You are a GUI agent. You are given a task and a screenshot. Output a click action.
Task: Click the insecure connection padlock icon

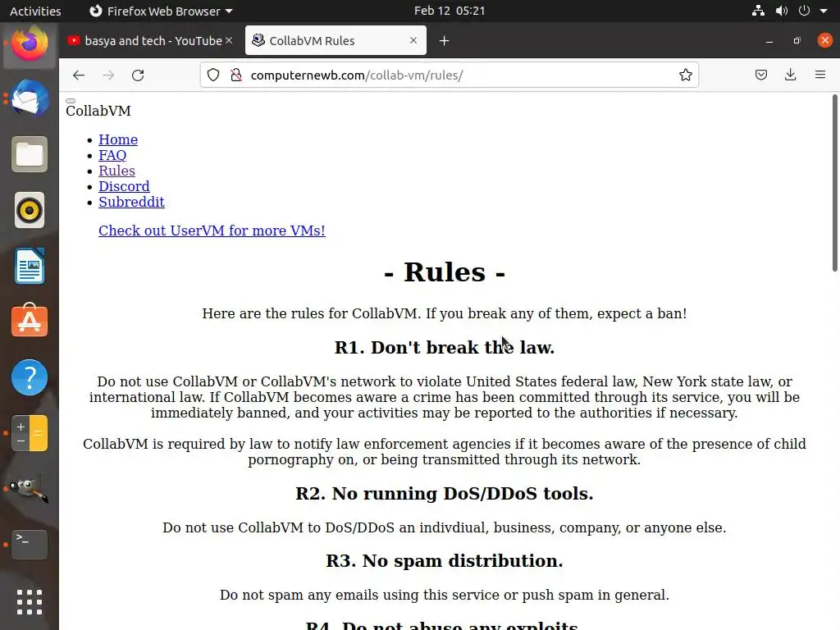coord(235,75)
